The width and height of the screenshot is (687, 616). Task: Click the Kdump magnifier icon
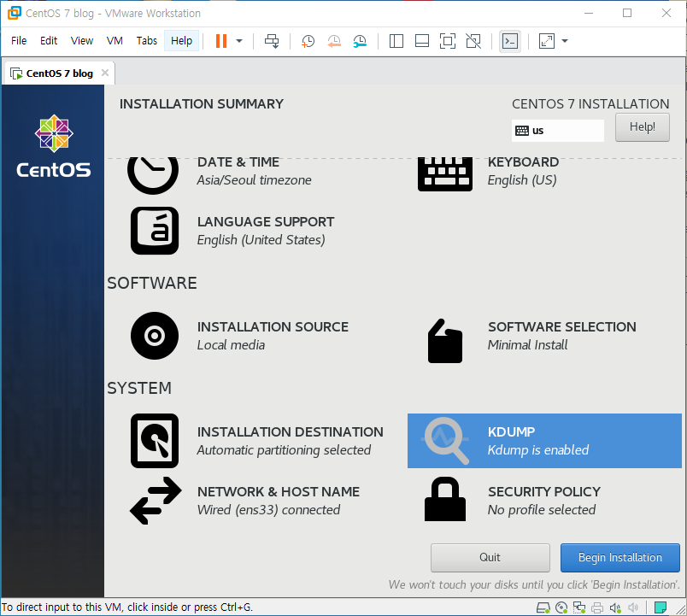tap(445, 441)
